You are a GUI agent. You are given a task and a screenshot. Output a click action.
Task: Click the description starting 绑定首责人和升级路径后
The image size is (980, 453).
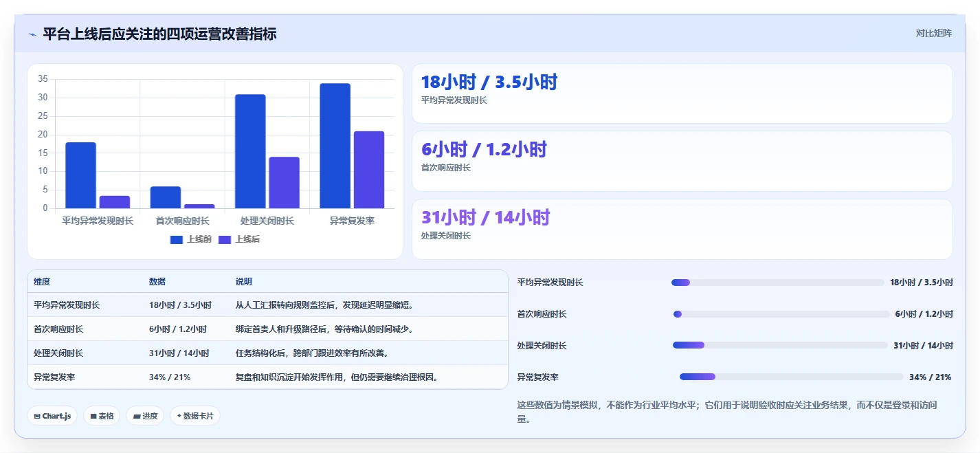point(324,329)
